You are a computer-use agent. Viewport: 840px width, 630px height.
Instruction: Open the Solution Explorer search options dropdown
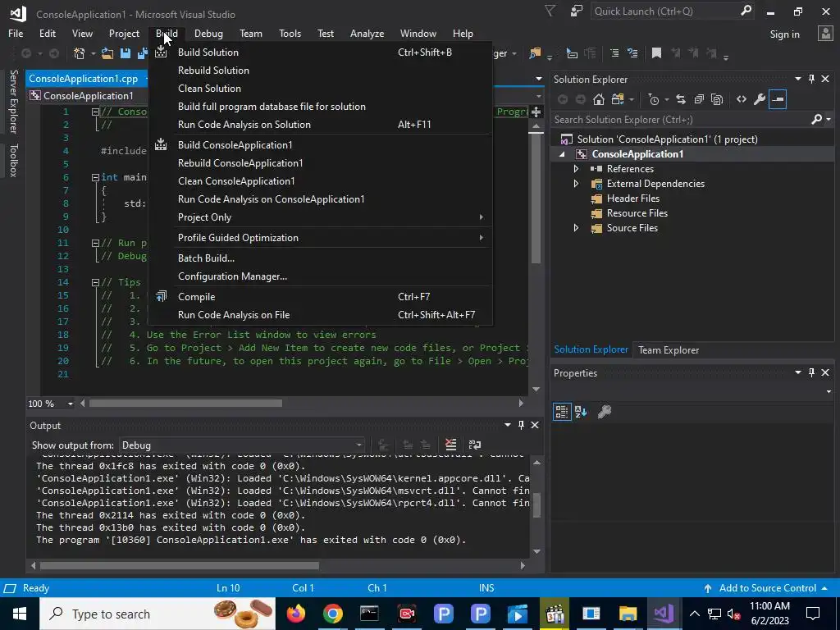pyautogui.click(x=829, y=120)
